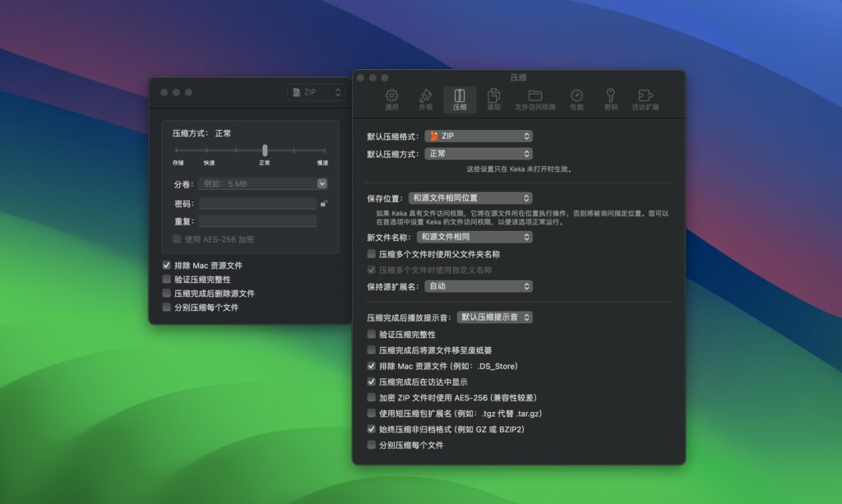
Task: Select the 压缩 compression settings icon
Action: pyautogui.click(x=460, y=97)
